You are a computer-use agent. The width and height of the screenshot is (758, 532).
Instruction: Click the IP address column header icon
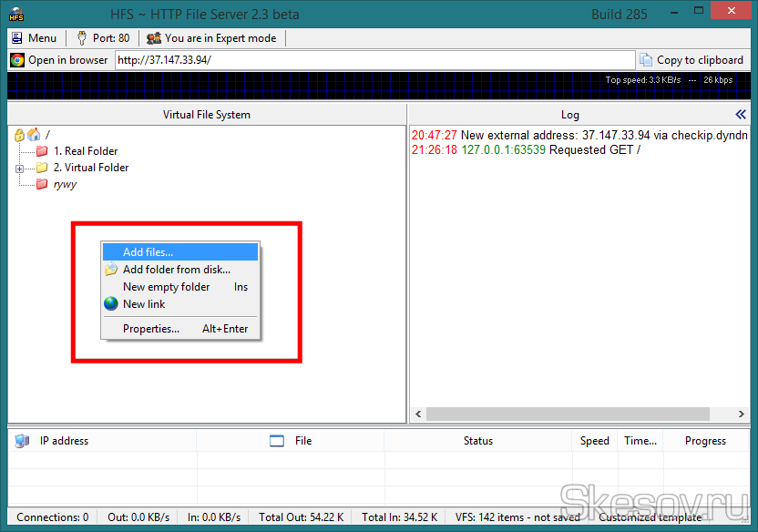pos(23,441)
